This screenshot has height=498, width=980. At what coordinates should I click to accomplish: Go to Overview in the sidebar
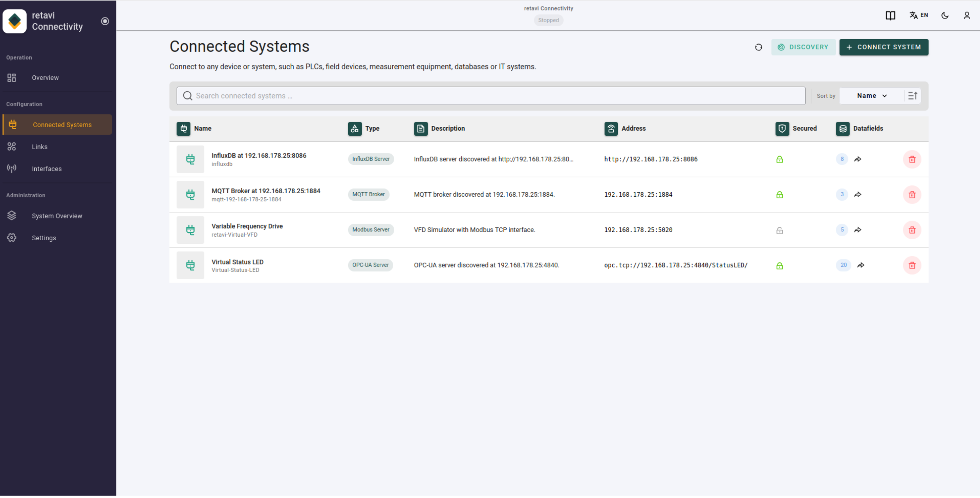tap(57, 78)
